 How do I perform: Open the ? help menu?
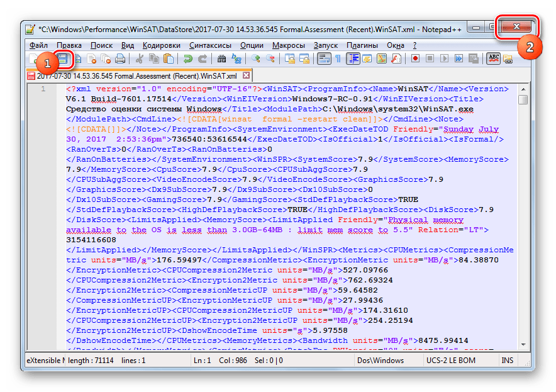coord(414,45)
